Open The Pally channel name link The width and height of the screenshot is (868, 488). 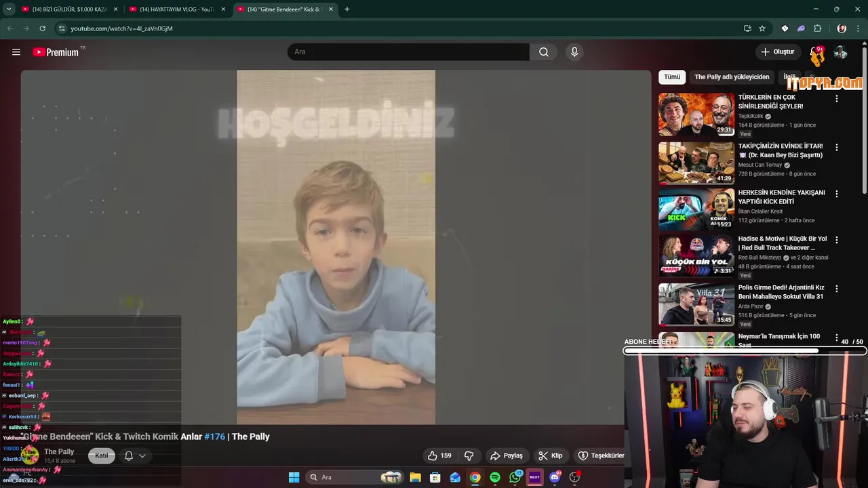pos(59,452)
